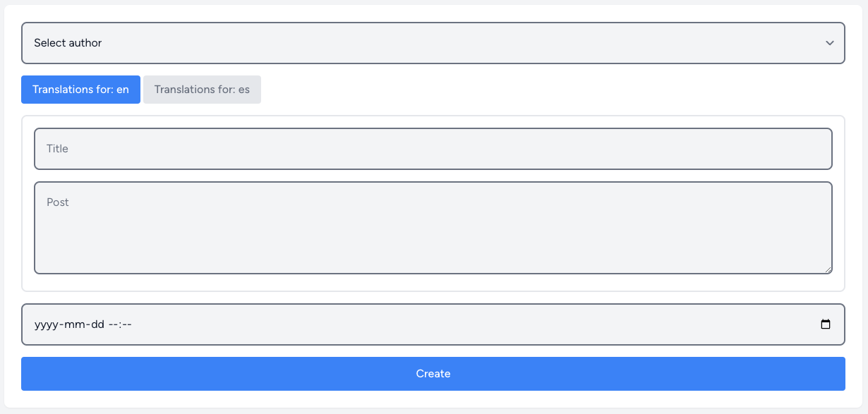Open the Select author dropdown
This screenshot has height=414, width=868.
tap(433, 43)
